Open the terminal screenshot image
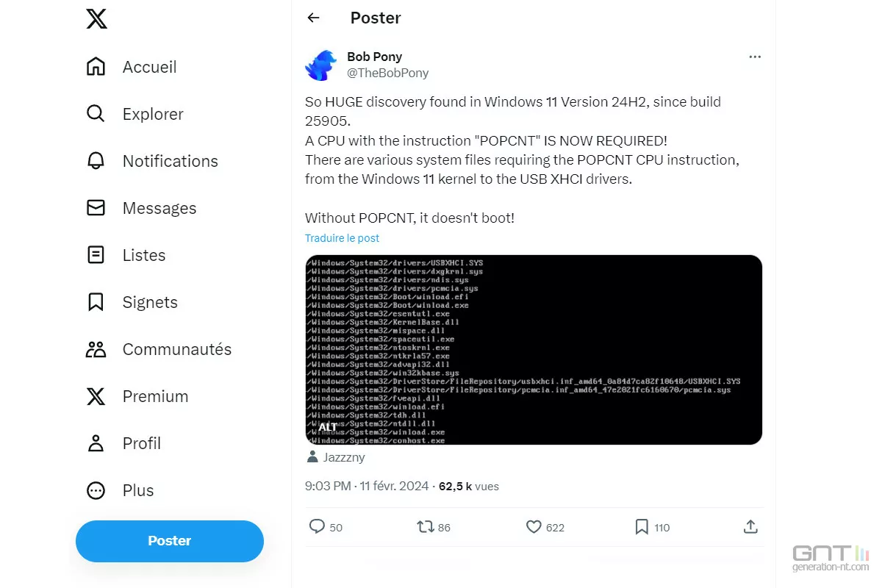The width and height of the screenshot is (882, 588). point(534,350)
